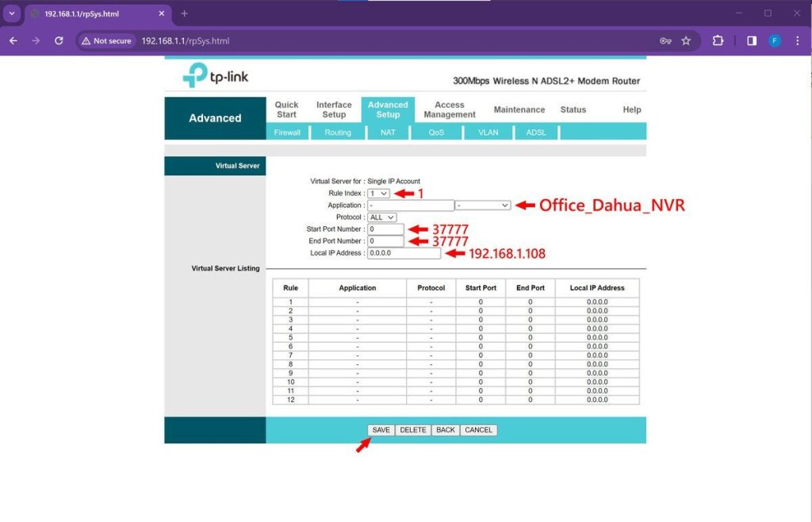Open the saved passwords key icon
This screenshot has width=812, height=522.
[x=665, y=40]
